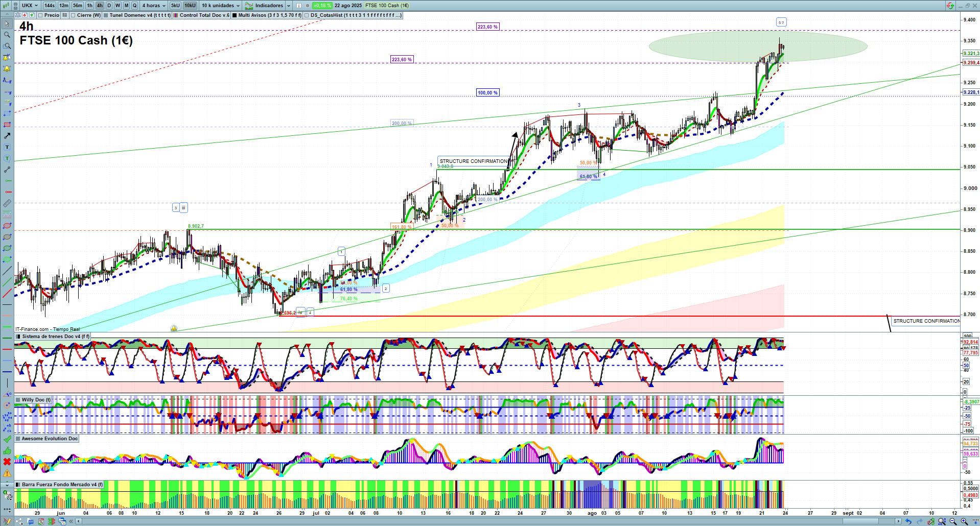
Task: Click the horizontal scrollbar left arrow
Action: (x=78, y=521)
